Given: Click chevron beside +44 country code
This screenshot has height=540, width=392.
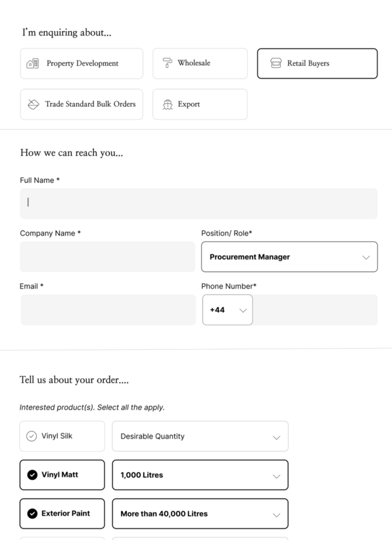Looking at the screenshot, I should pos(243,310).
